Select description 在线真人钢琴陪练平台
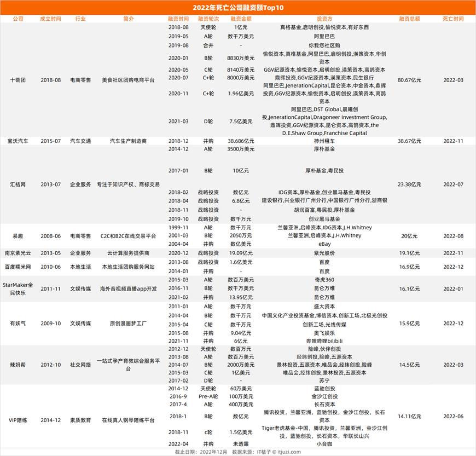This screenshot has height=456, width=476. (129, 420)
